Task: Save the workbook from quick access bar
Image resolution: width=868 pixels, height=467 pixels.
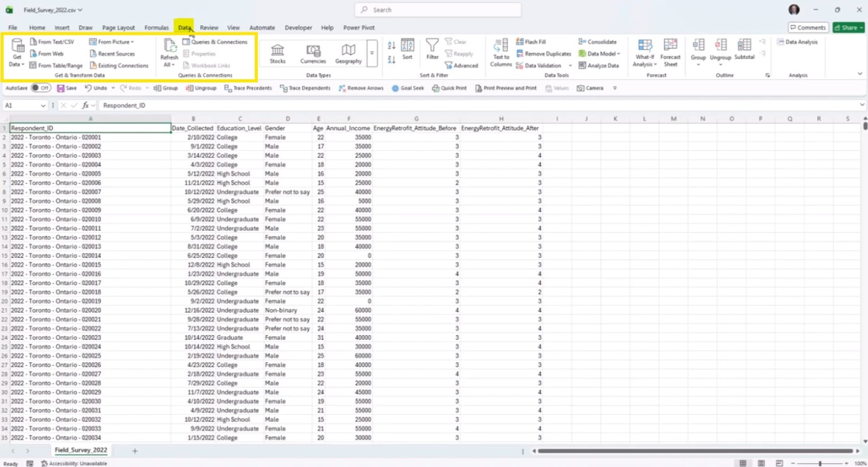Action: (x=67, y=88)
